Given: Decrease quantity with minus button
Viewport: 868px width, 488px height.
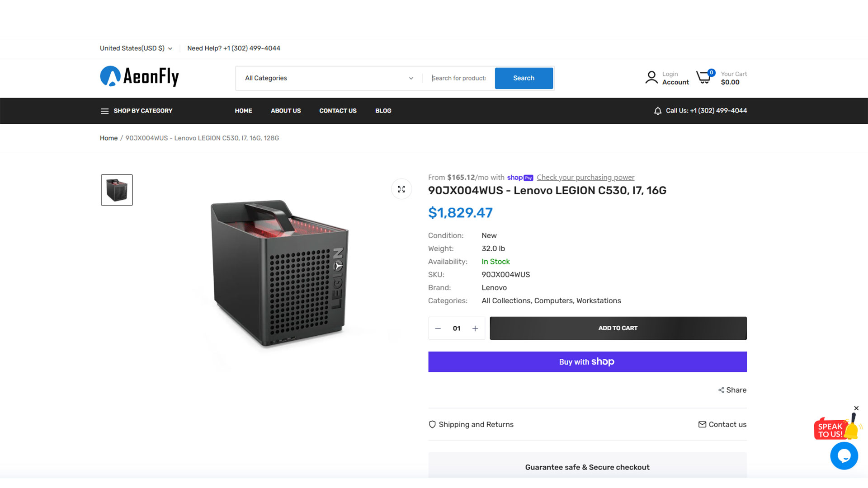Looking at the screenshot, I should pos(438,328).
